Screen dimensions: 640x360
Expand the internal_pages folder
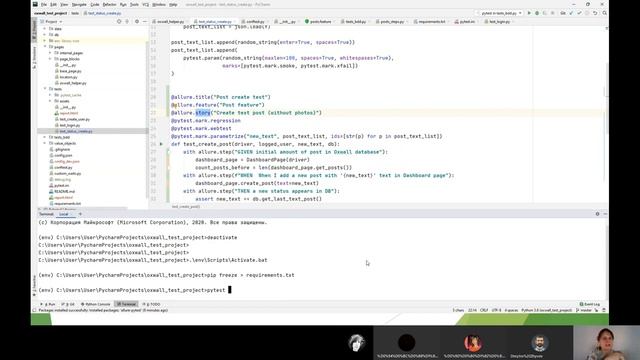click(51, 53)
